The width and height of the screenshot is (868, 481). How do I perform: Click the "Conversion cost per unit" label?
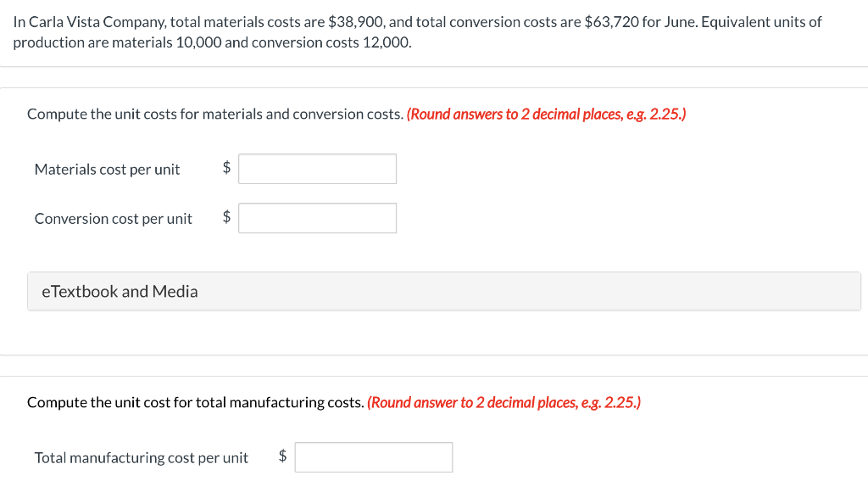click(x=113, y=219)
